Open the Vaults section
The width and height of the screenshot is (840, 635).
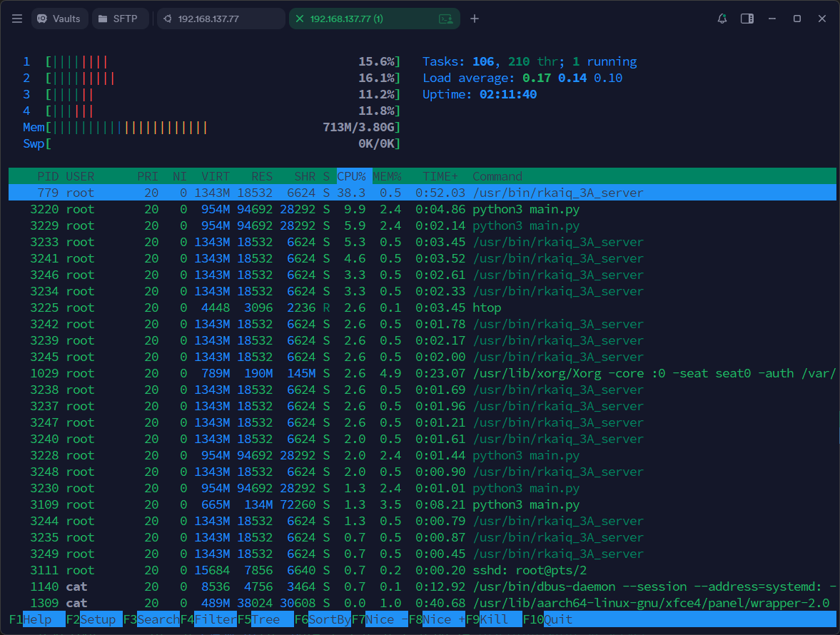tap(59, 19)
